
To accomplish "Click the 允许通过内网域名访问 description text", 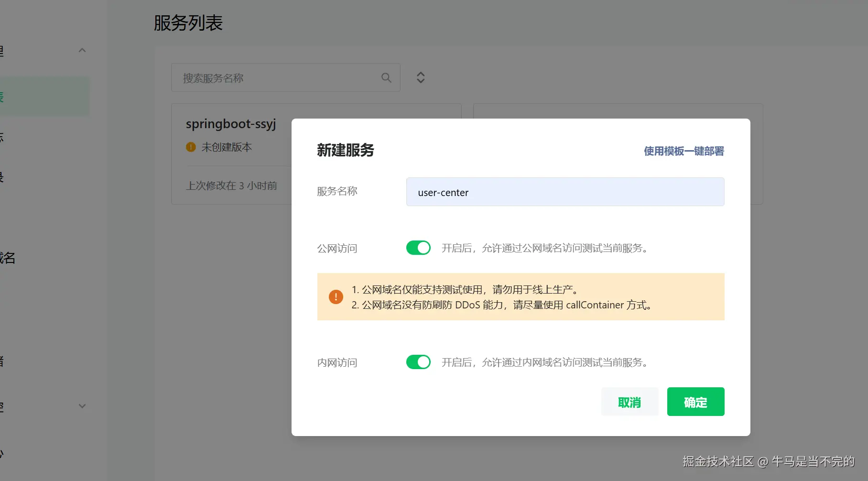I will tap(545, 362).
